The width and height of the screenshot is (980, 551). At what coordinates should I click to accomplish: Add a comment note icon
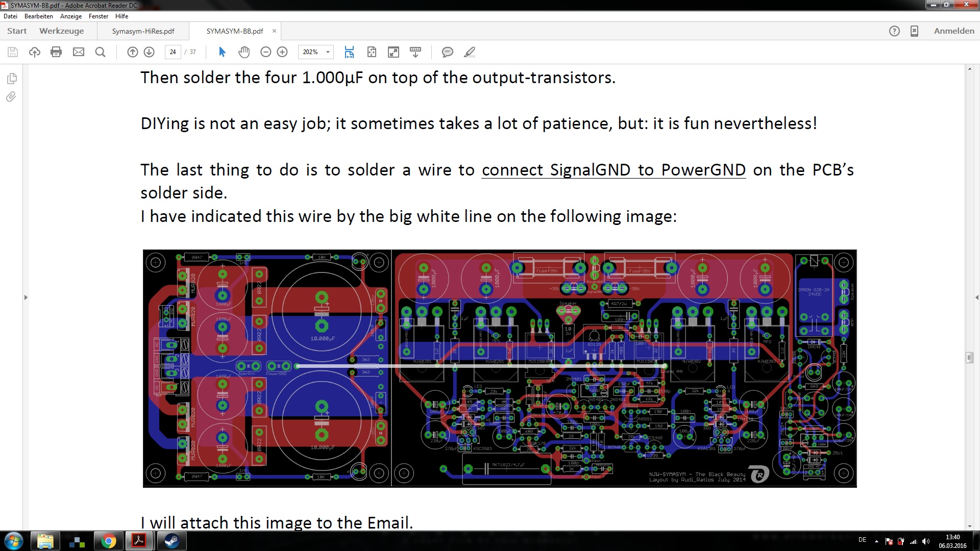[448, 52]
